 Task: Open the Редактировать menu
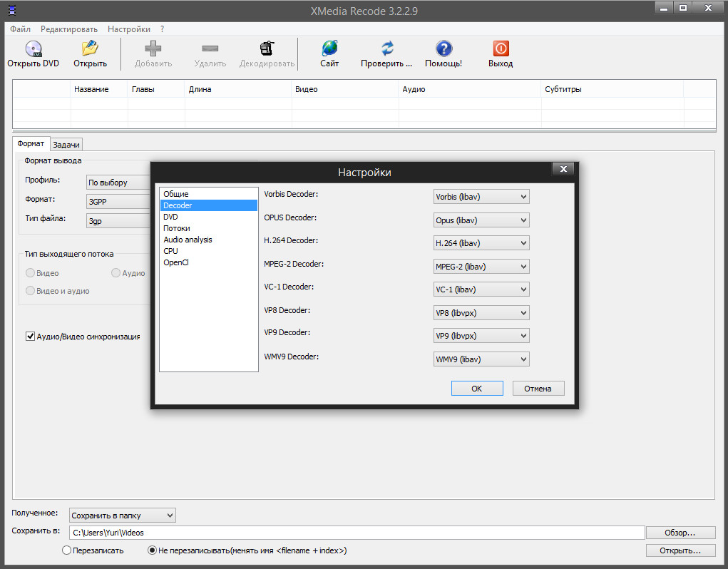[69, 29]
